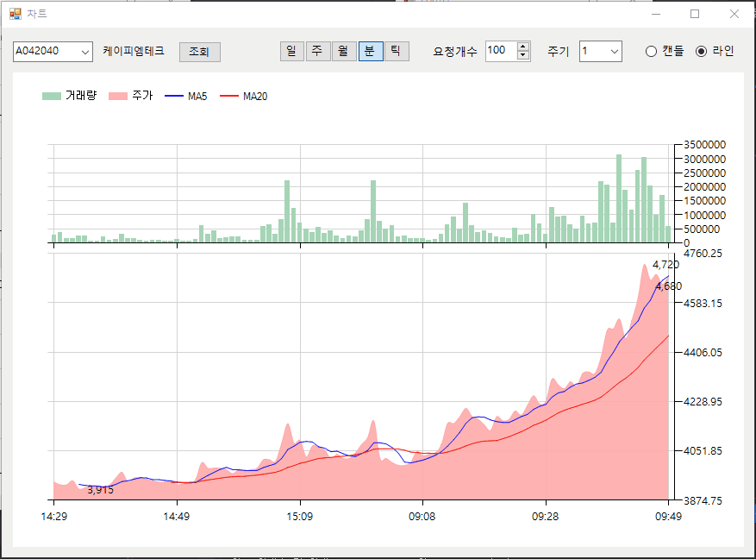Select the 분 minute period button
The height and width of the screenshot is (559, 756).
point(371,51)
